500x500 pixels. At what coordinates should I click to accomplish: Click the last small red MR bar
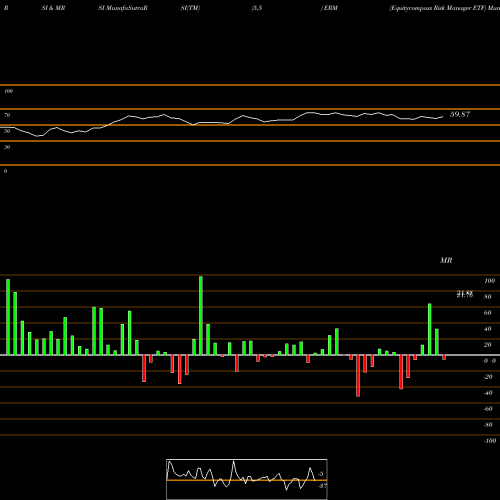(444, 357)
